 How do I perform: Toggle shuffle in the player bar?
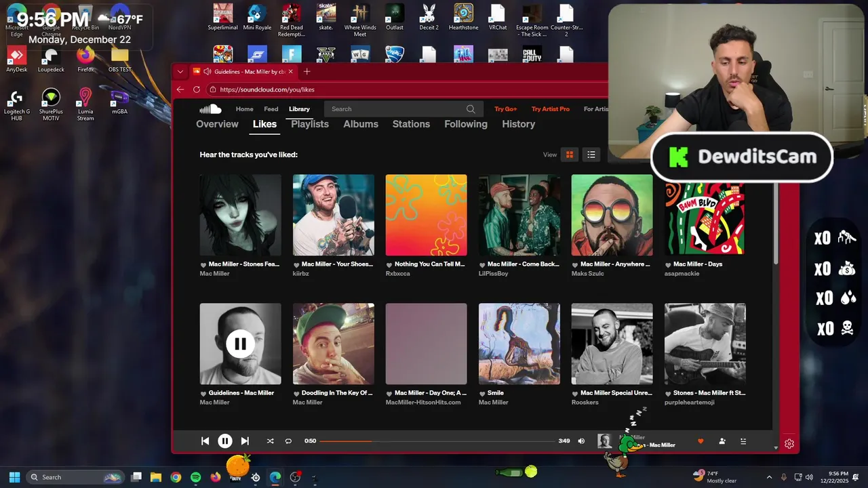270,441
